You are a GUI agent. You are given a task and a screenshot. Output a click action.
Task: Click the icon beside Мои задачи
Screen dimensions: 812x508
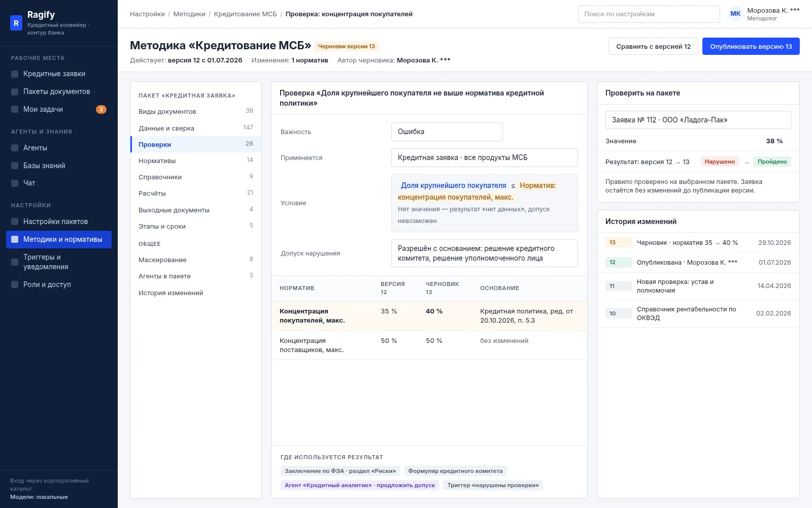point(15,110)
